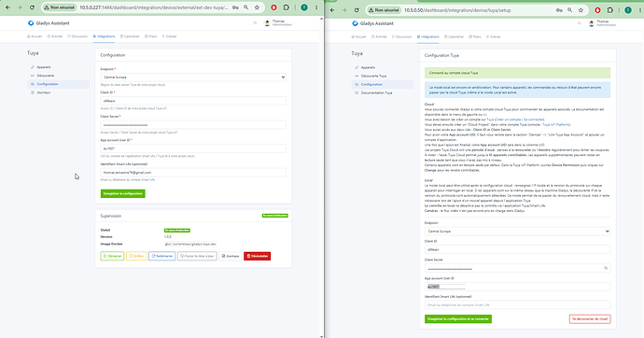This screenshot has width=644, height=338.
Task: Click 'Se déconnecter du cloud' button
Action: (590, 318)
